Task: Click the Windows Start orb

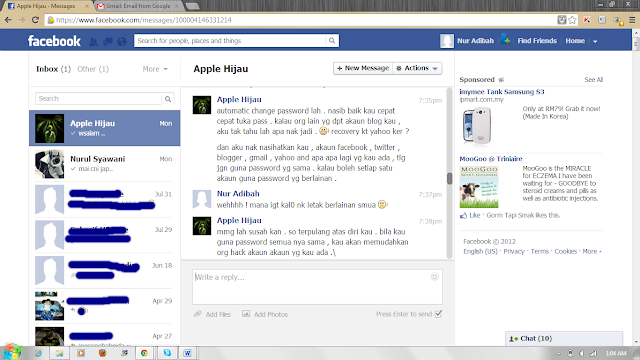Action: (x=12, y=352)
